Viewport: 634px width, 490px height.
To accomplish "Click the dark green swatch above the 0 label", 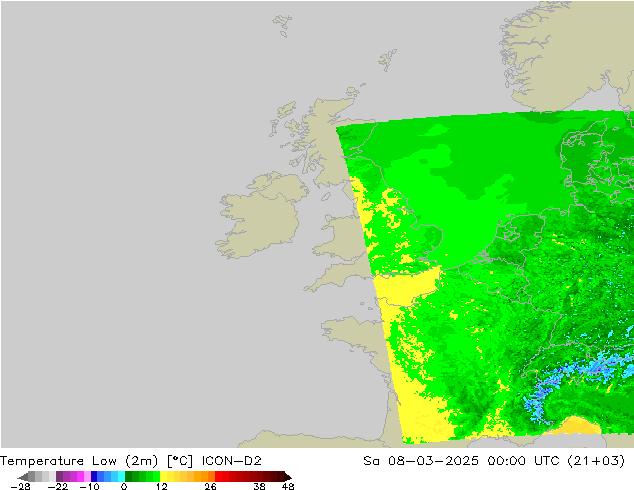I will pos(129,476).
